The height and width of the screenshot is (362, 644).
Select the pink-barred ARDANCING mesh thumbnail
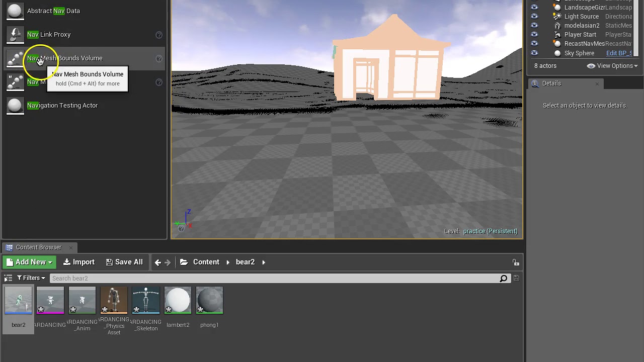coord(50,300)
